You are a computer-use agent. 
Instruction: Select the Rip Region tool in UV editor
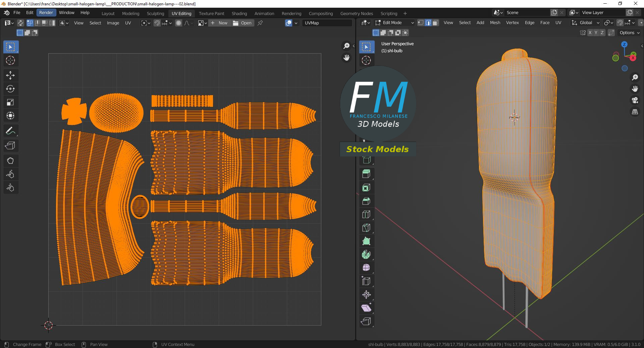click(x=10, y=146)
